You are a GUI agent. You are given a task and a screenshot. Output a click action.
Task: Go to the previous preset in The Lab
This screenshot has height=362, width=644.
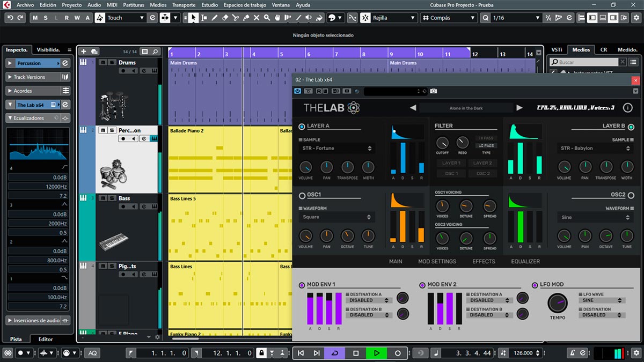[413, 108]
